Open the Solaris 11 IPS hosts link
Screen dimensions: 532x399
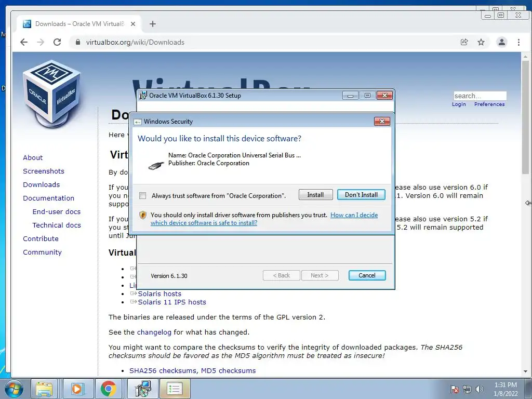(171, 302)
